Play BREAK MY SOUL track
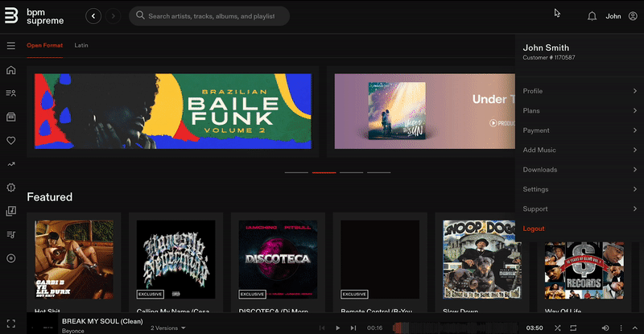 tap(337, 328)
